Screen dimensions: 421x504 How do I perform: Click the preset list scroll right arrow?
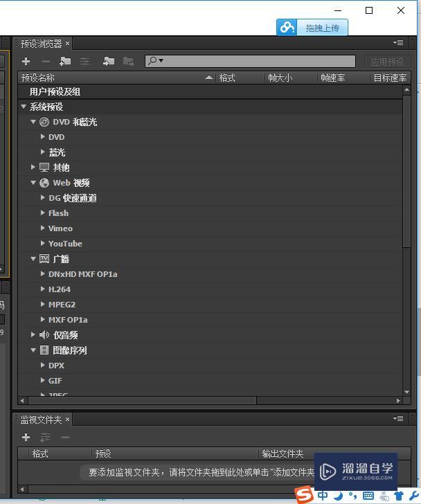399,400
